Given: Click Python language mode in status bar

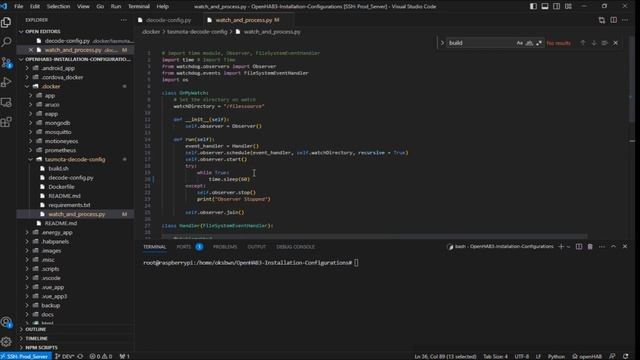Looking at the screenshot, I should 556,356.
